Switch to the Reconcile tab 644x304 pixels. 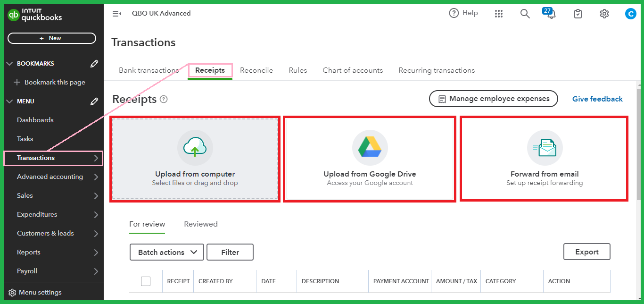(256, 70)
